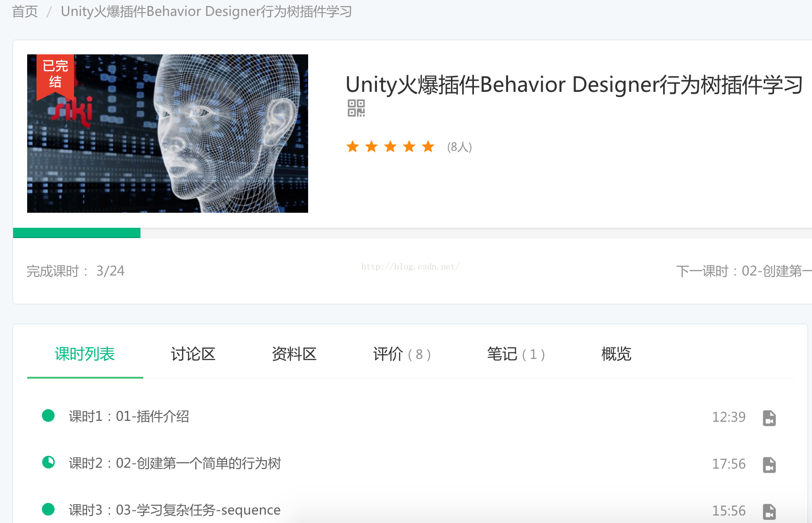
Task: Click the course title heading
Action: 574,85
